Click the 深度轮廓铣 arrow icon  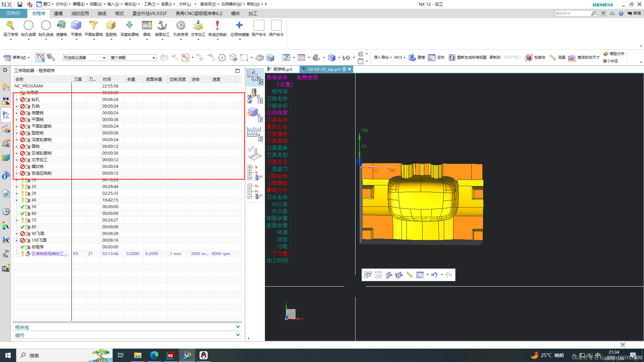tap(129, 25)
